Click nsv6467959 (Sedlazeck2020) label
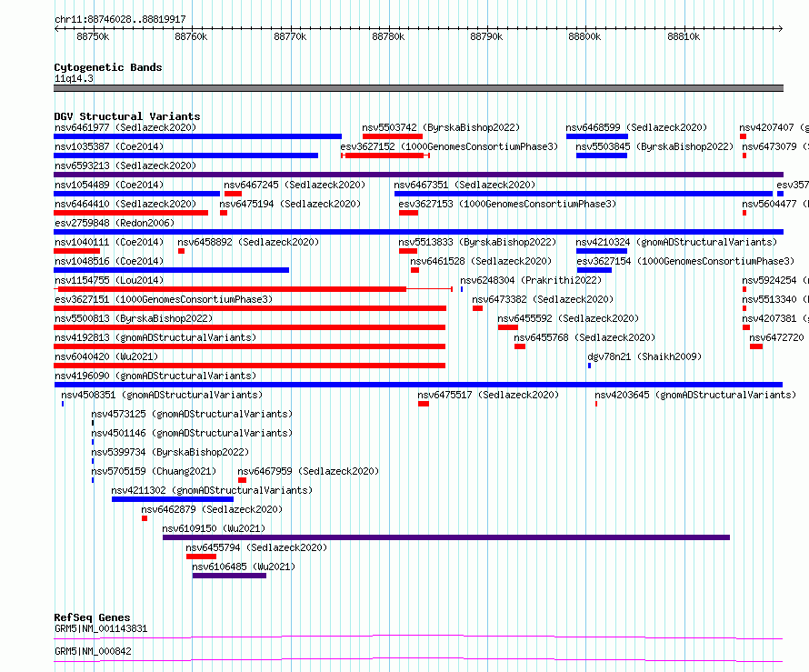 click(x=308, y=471)
